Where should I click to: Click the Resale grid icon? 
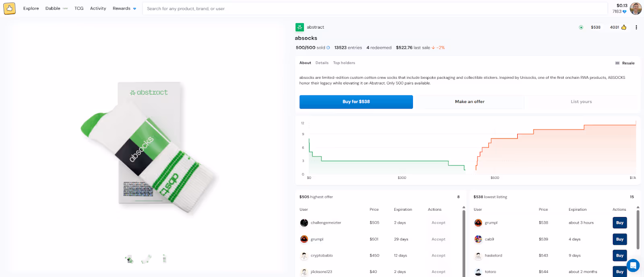tap(617, 63)
